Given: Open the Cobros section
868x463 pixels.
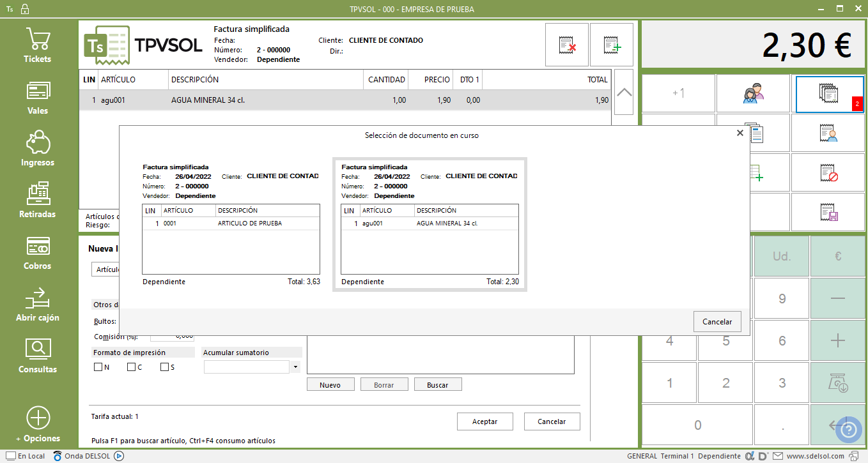Looking at the screenshot, I should click(x=38, y=253).
